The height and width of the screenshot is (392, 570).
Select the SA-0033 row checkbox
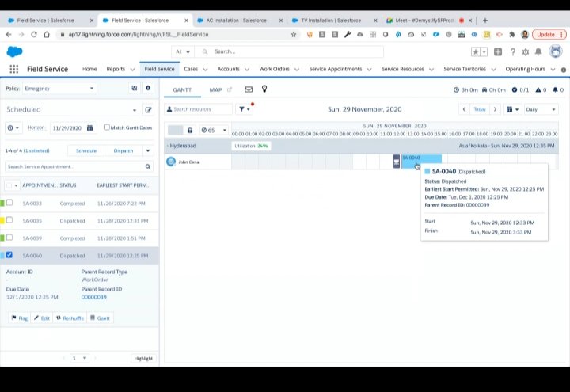9,203
